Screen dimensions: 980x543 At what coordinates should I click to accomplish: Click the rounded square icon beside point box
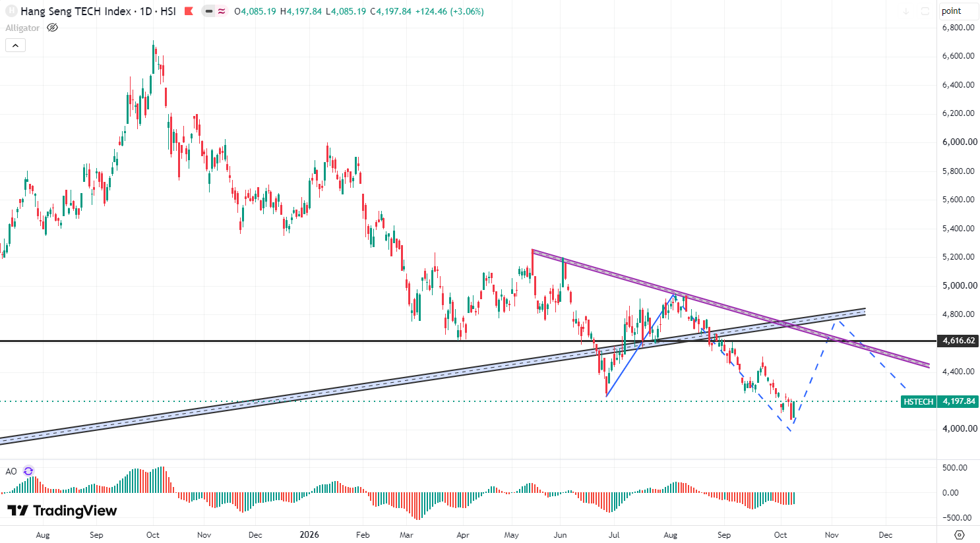click(925, 11)
